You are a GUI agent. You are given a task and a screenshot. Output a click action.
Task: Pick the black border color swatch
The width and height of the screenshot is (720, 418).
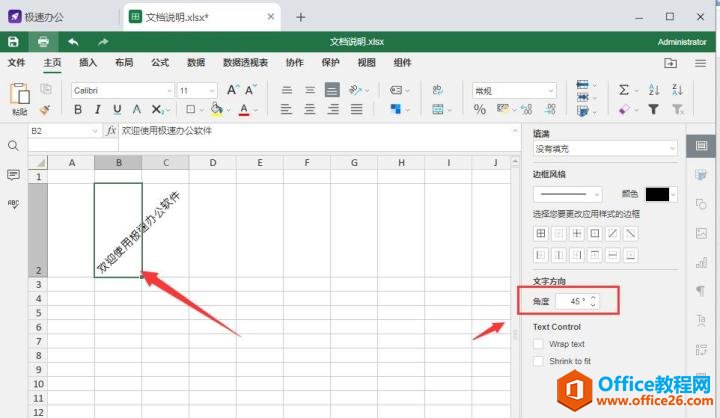tap(657, 194)
